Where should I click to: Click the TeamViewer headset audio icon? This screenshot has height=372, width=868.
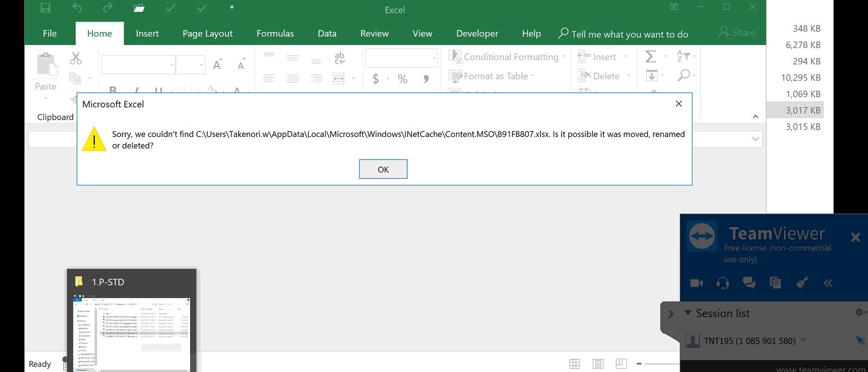coord(722,283)
